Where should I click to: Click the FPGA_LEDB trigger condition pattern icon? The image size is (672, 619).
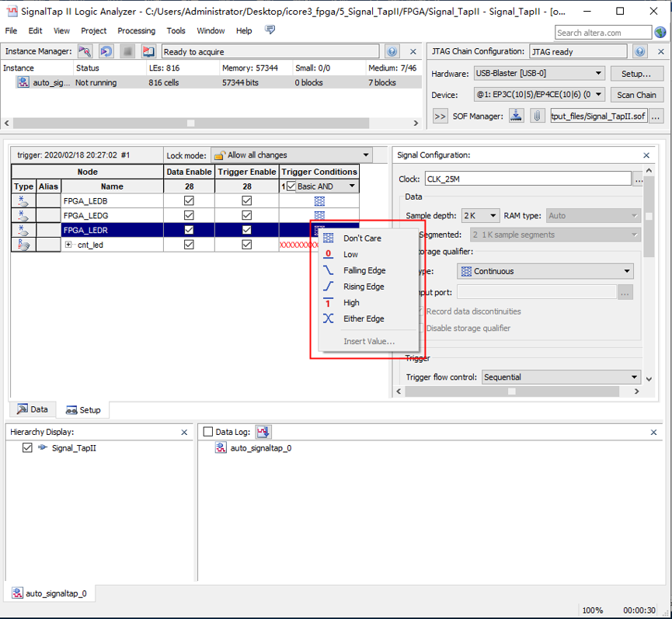319,201
